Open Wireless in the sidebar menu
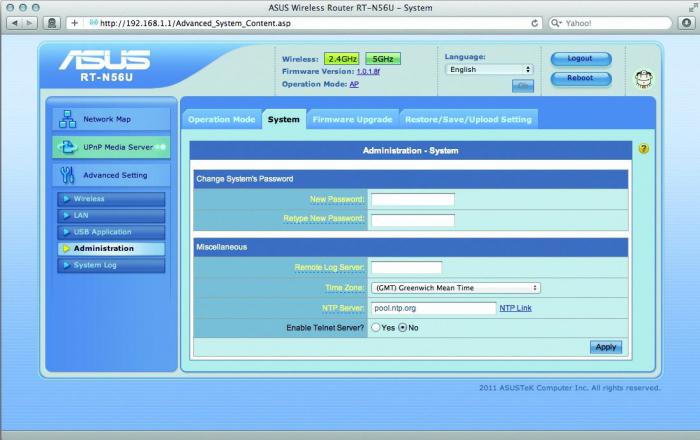Viewport: 700px width, 440px height. click(111, 199)
